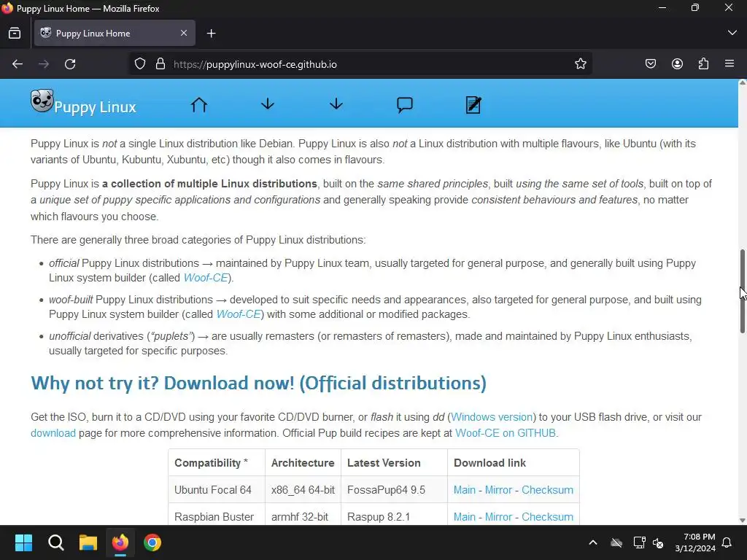Open the Firefox hamburger menu
747x560 pixels.
[729, 63]
